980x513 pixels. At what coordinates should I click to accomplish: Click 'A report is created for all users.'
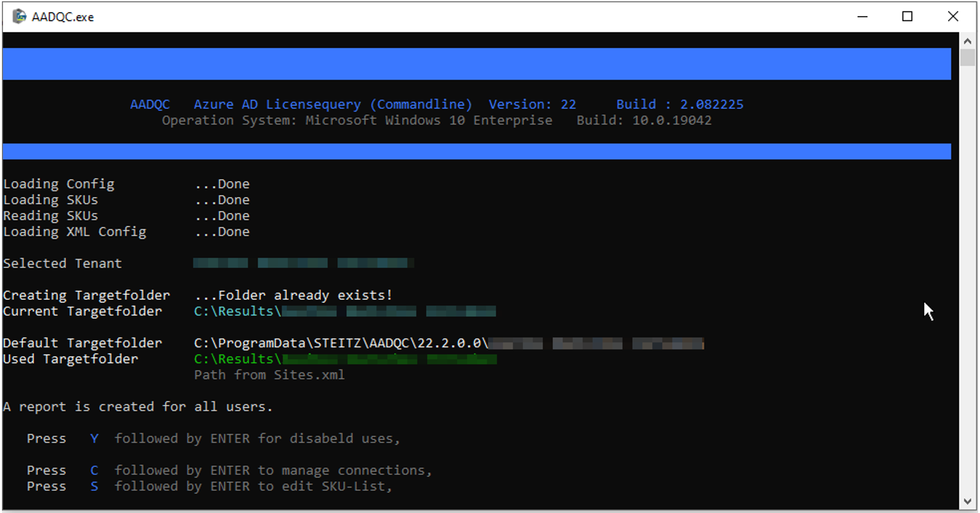(x=138, y=407)
